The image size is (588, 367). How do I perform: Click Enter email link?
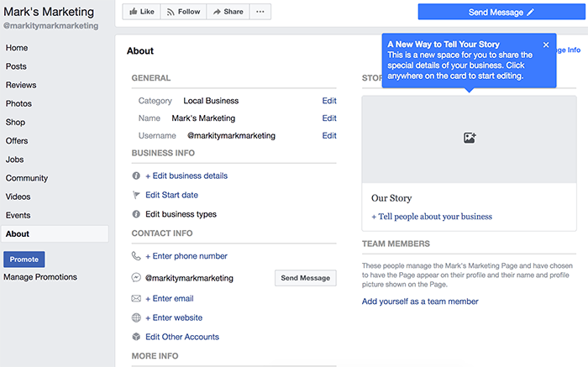(170, 299)
